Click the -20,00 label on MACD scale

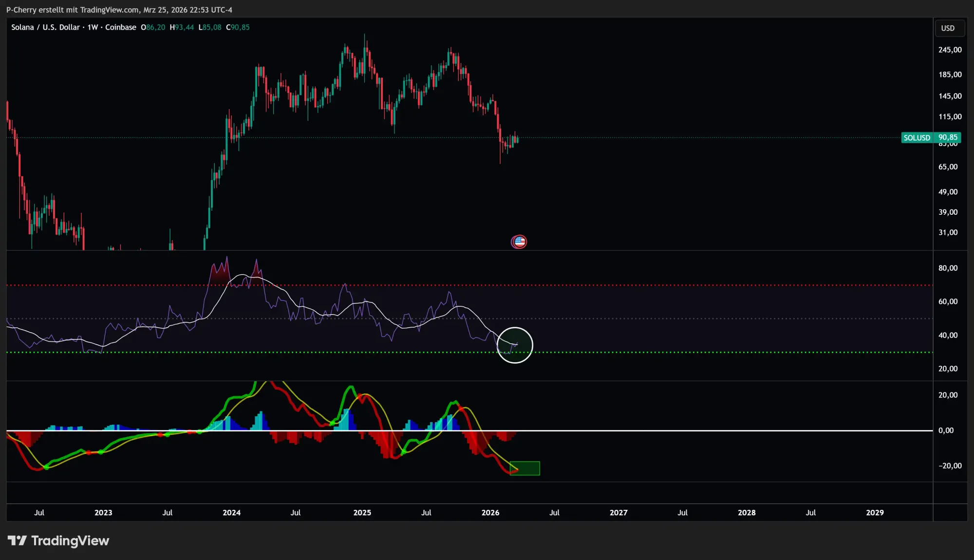pos(950,466)
